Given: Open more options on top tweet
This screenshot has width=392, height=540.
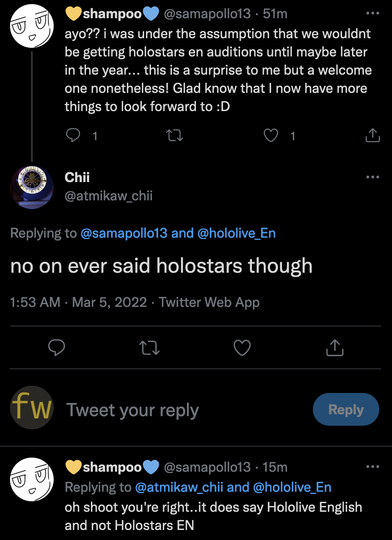Looking at the screenshot, I should tap(372, 14).
